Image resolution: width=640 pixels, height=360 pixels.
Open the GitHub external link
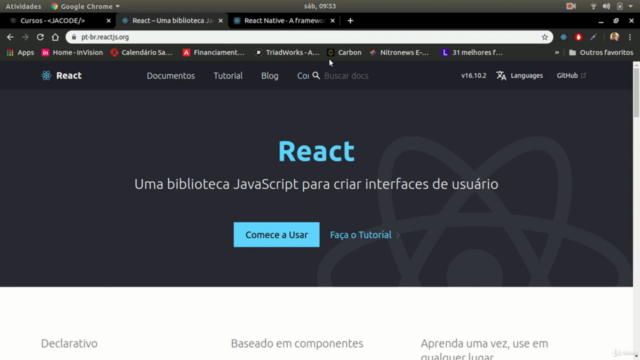coord(571,76)
